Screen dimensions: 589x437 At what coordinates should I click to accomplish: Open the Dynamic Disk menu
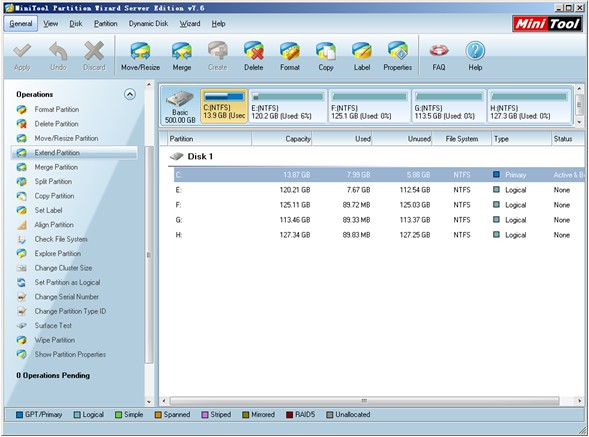(x=148, y=24)
